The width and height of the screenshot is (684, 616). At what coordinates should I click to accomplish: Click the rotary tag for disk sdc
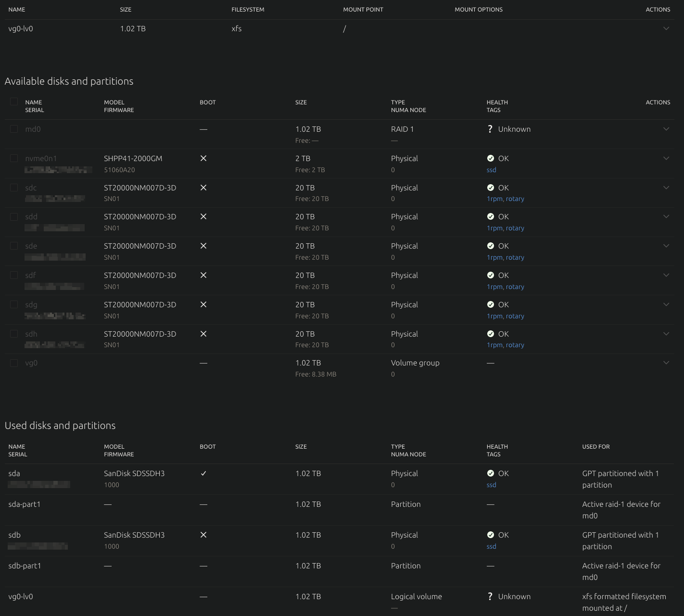pyautogui.click(x=515, y=199)
